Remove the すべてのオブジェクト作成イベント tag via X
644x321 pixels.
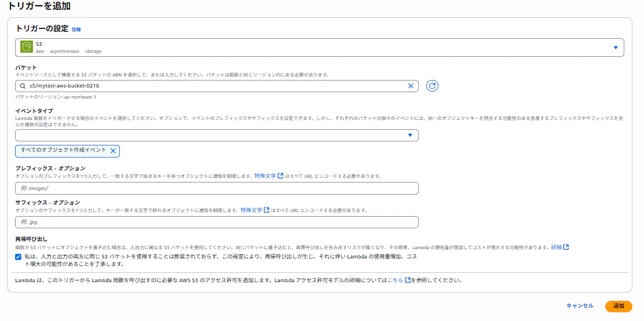coord(113,151)
